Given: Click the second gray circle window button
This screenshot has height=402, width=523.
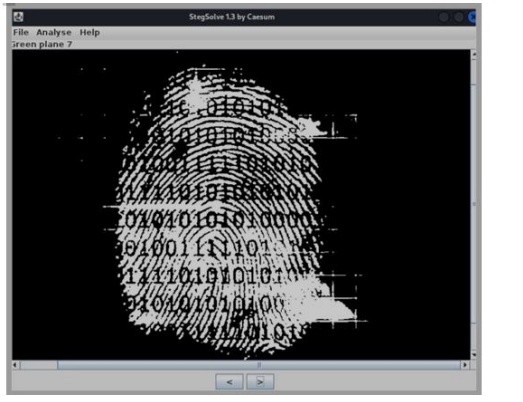Looking at the screenshot, I should 459,17.
